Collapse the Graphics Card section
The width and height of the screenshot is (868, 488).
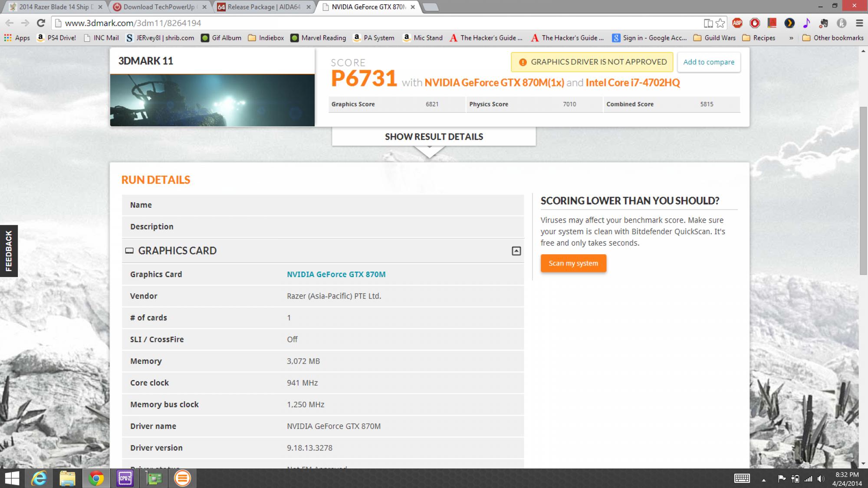click(516, 251)
